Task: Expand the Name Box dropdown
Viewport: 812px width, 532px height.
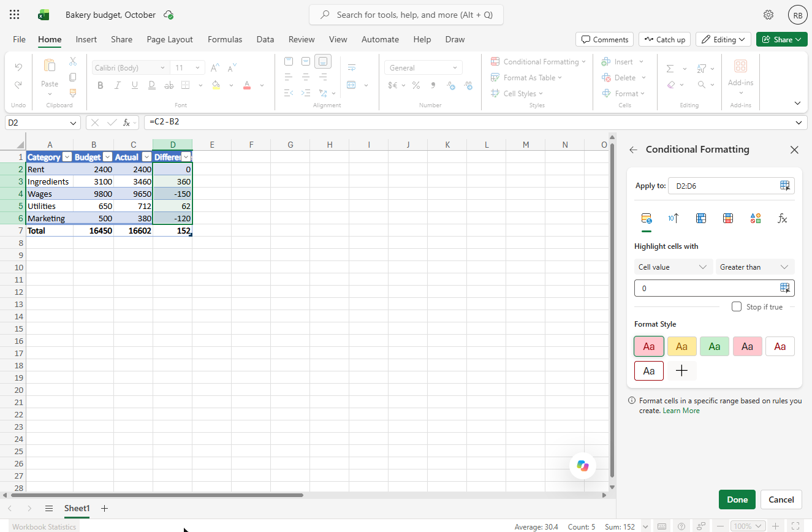Action: pos(74,123)
